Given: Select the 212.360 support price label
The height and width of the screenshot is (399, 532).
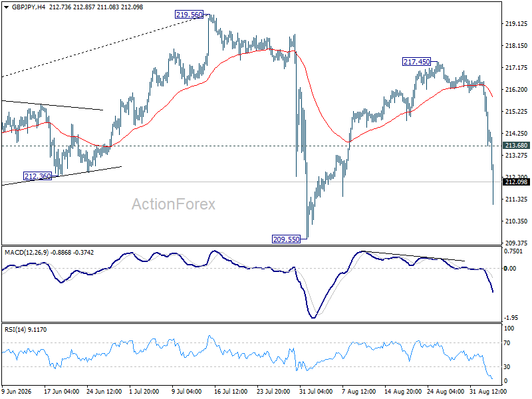Looking at the screenshot, I should [37, 176].
